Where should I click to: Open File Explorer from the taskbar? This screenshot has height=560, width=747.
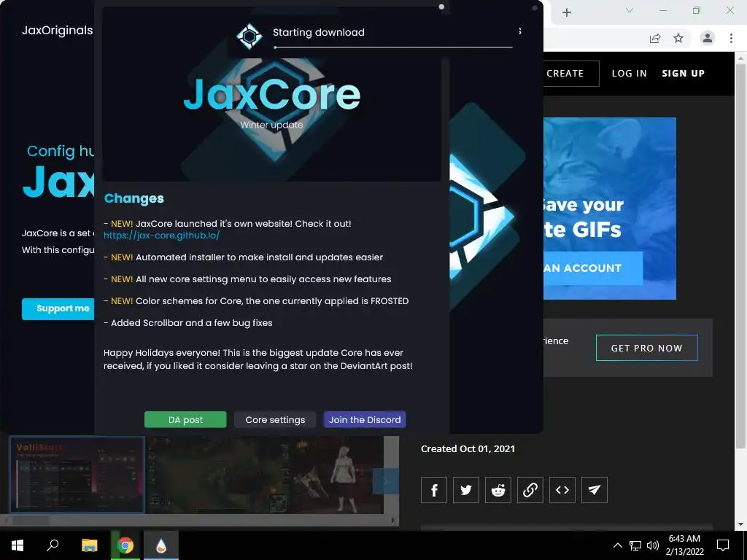[89, 545]
